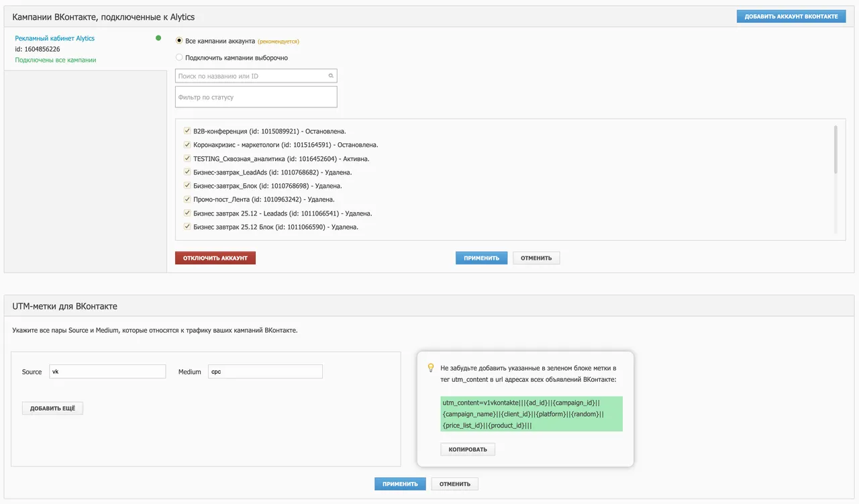This screenshot has width=859, height=504.
Task: Click the 'Промо-пост_Лента' campaign row text
Action: tap(264, 199)
